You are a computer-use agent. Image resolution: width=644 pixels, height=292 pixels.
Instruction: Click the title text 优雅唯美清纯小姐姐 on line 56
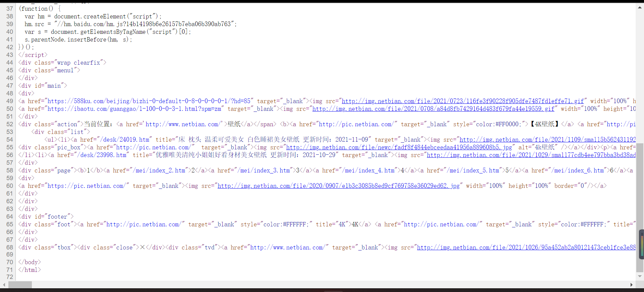pyautogui.click(x=185, y=155)
